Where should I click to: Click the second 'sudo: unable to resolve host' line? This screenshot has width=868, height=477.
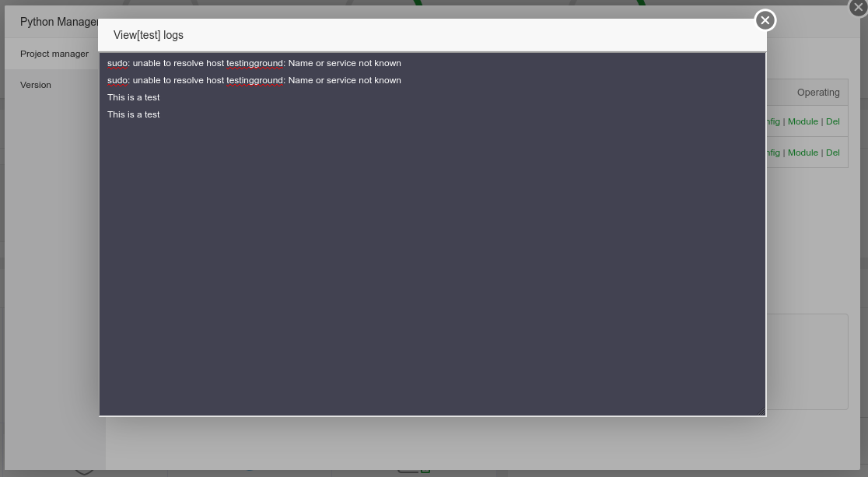pos(254,80)
